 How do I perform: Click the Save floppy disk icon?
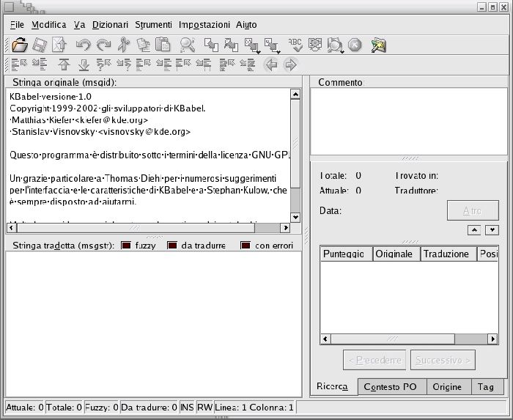point(40,45)
